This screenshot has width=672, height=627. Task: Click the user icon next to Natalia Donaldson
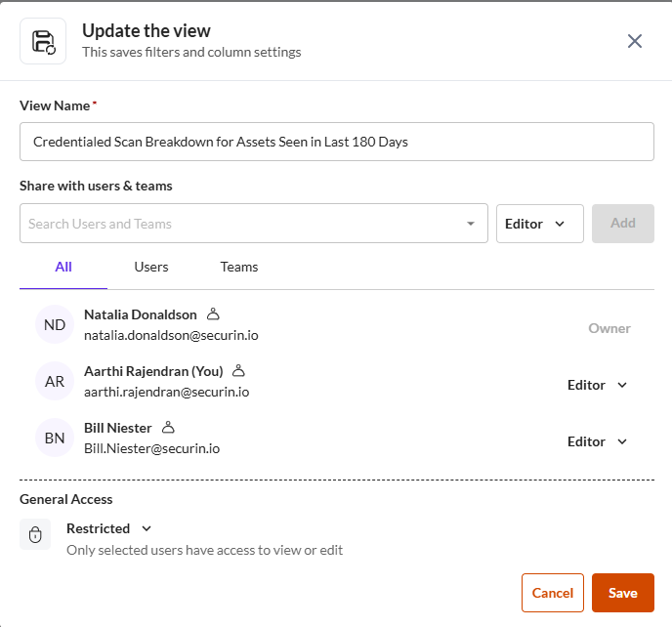click(213, 314)
